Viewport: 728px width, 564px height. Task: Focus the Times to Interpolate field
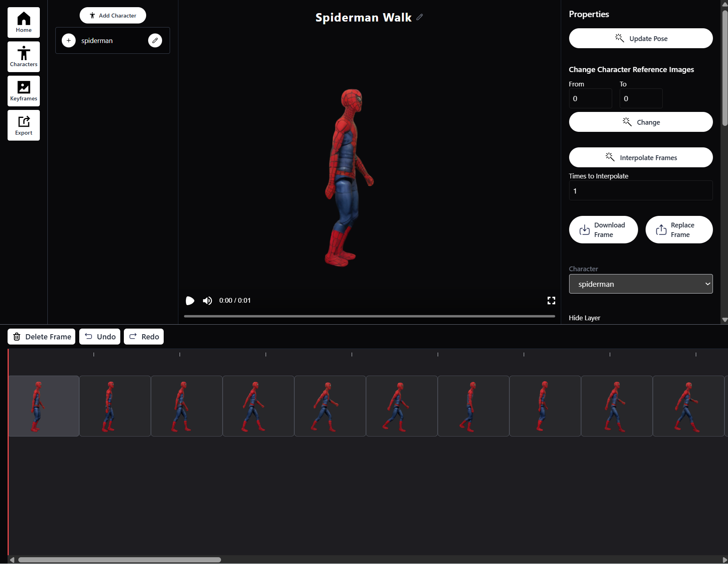coord(640,191)
